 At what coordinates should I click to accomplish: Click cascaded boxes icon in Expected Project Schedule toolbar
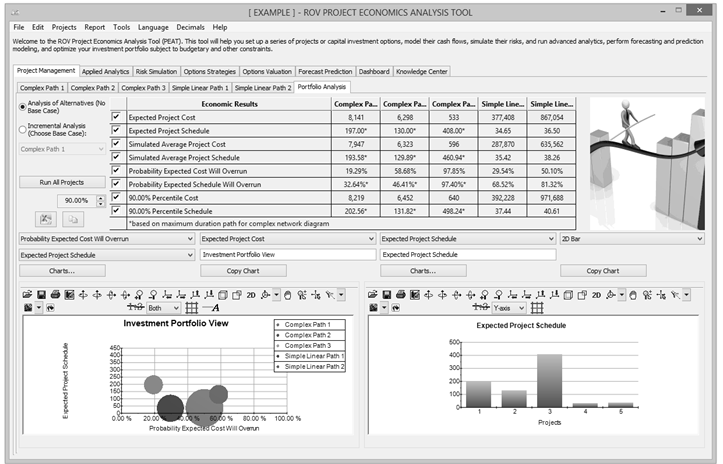point(582,295)
